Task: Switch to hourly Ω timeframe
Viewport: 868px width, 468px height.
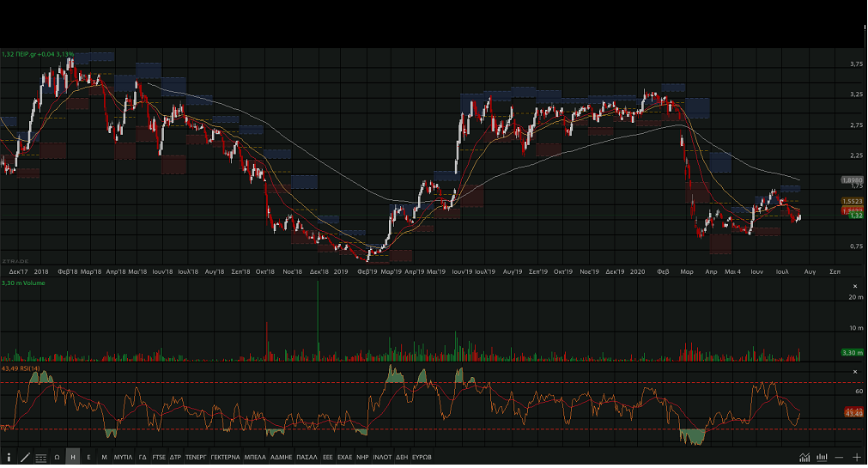Action: [x=57, y=458]
